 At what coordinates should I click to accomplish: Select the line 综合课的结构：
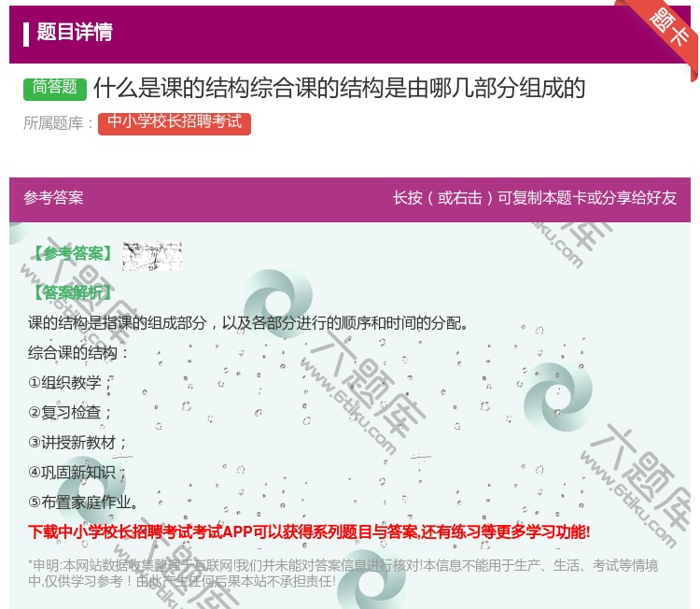pyautogui.click(x=78, y=352)
